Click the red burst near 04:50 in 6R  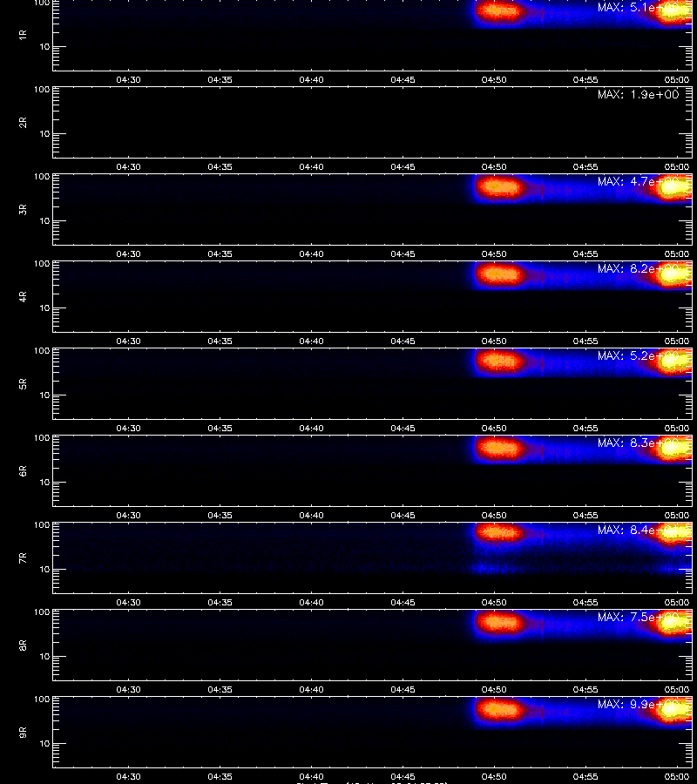coord(499,449)
